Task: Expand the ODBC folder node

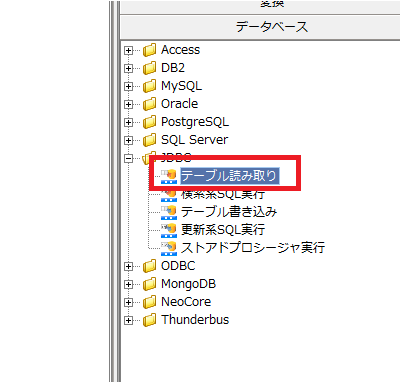Action: [128, 267]
